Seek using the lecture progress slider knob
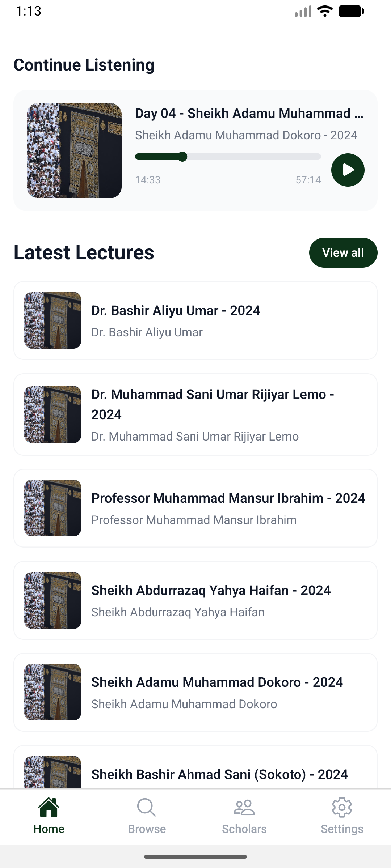Viewport: 391px width, 868px height. tap(183, 157)
